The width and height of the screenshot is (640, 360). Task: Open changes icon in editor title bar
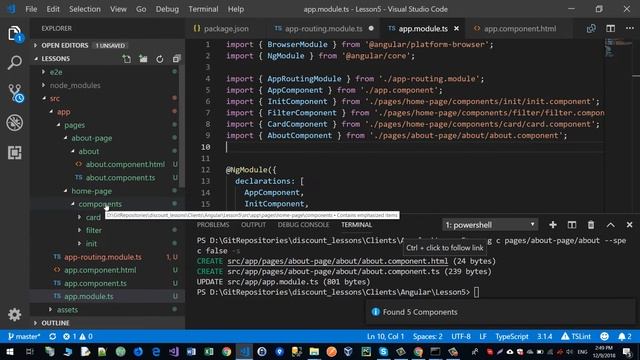[591, 29]
